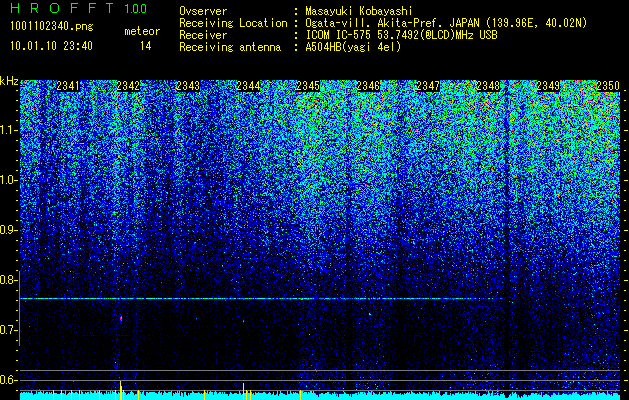Click the 2344 time marker
Screen dimensions: 629x400
tap(248, 86)
